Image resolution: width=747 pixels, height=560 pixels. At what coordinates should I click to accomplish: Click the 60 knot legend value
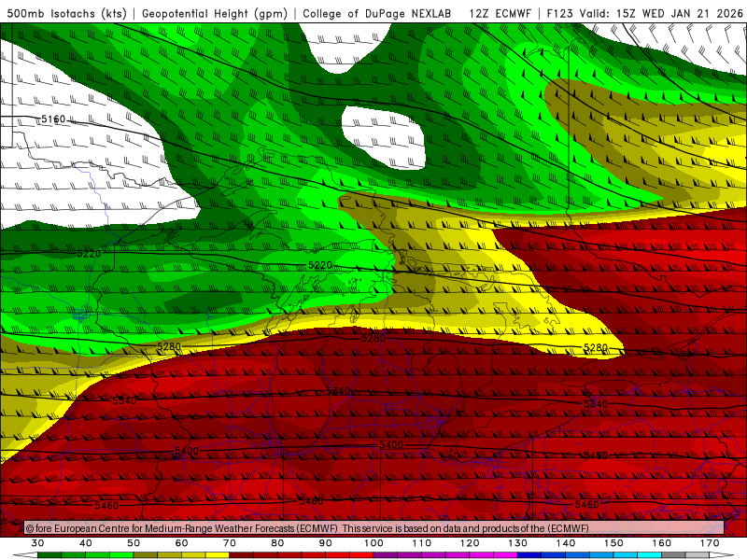point(181,543)
